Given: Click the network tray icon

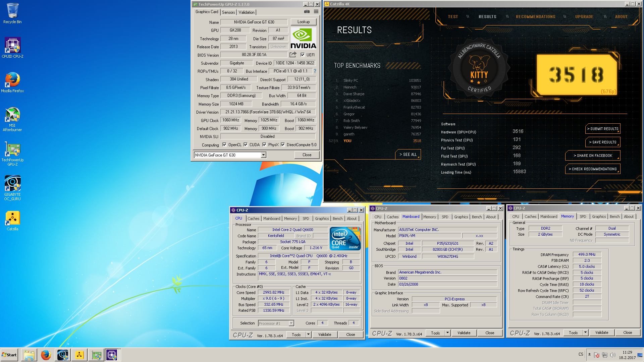Looking at the screenshot, I should pyautogui.click(x=605, y=355).
